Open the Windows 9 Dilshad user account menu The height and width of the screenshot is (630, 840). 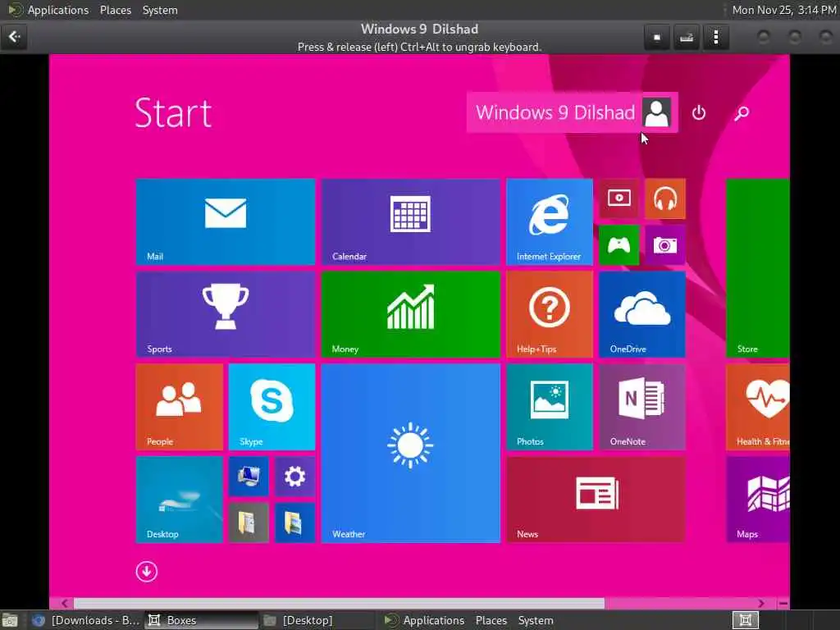coord(572,112)
